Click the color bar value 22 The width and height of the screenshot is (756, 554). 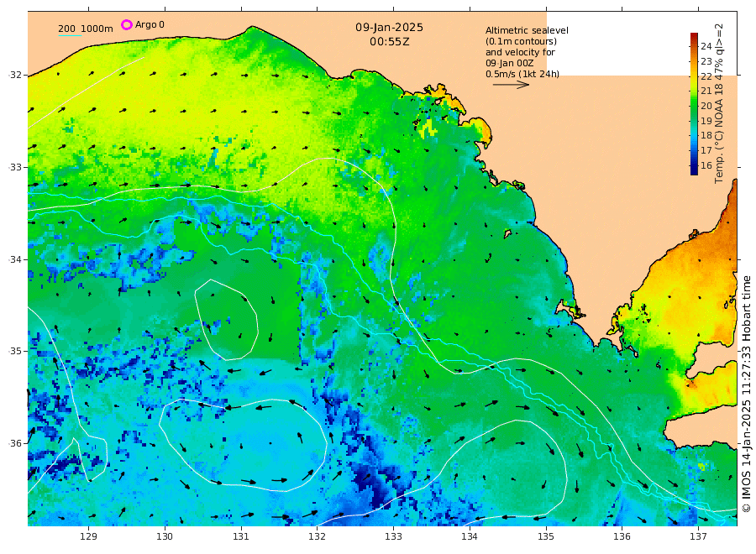pyautogui.click(x=706, y=76)
